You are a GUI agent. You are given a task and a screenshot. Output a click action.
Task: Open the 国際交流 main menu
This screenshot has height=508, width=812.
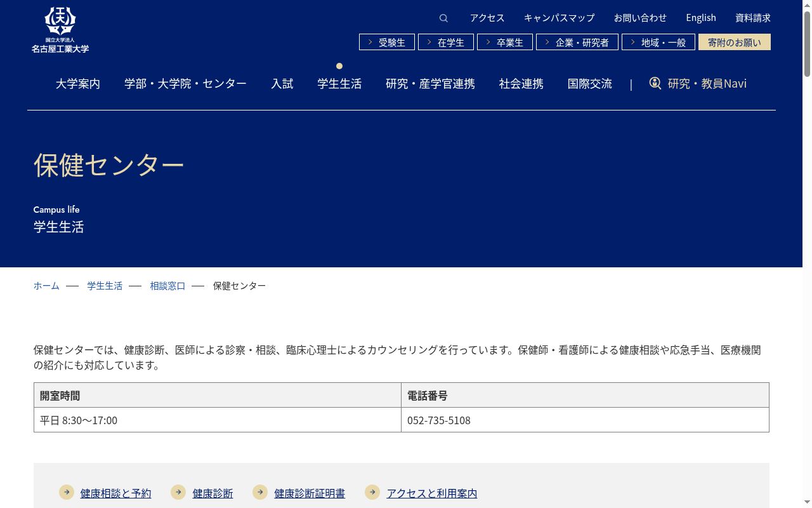(590, 83)
